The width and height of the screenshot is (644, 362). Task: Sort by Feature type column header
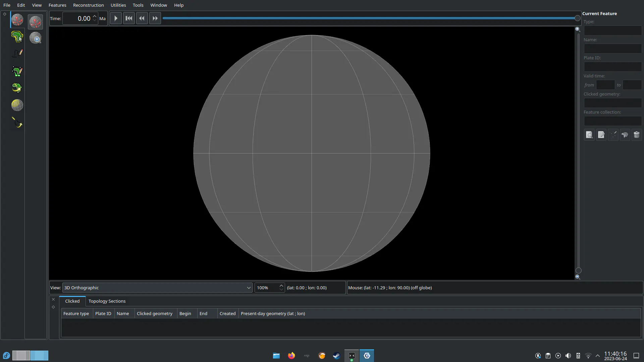click(76, 313)
